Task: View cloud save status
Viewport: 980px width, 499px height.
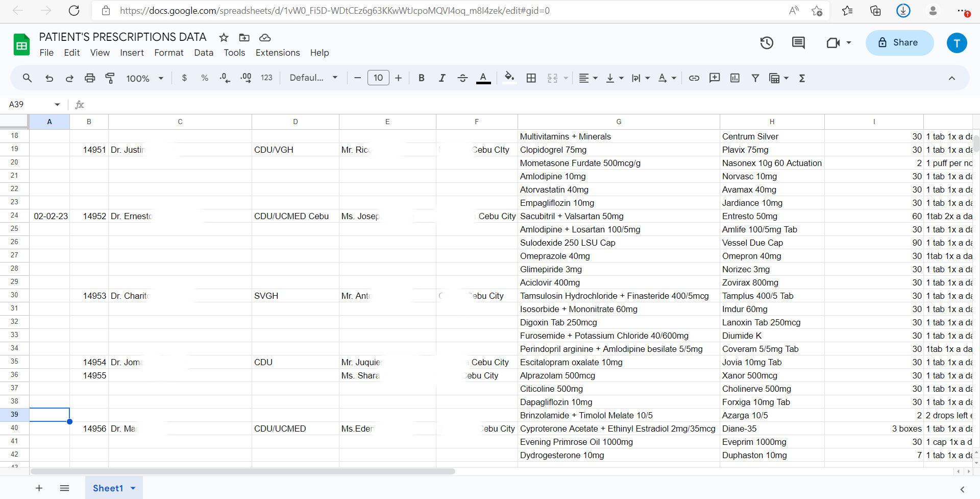Action: (x=265, y=37)
